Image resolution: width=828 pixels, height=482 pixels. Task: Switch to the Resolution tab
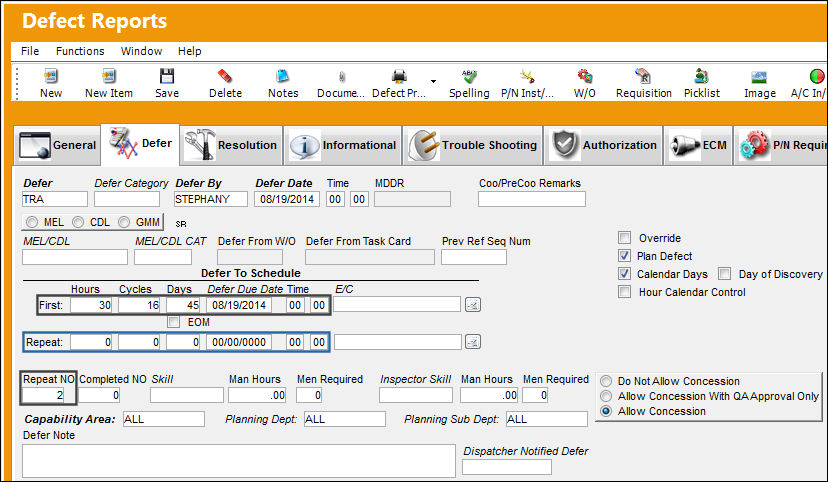coord(231,145)
